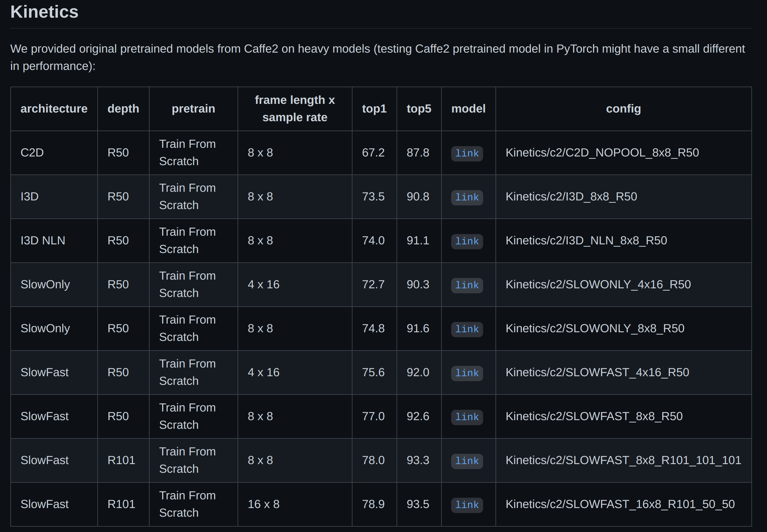Click the C2D_NOPOOL_8x8_R50 config text

(x=602, y=153)
